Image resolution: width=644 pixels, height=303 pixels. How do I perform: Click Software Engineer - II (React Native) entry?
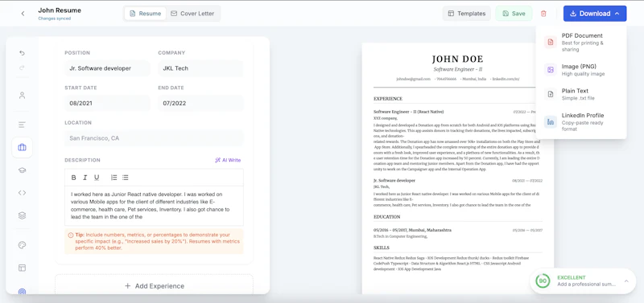(409, 112)
